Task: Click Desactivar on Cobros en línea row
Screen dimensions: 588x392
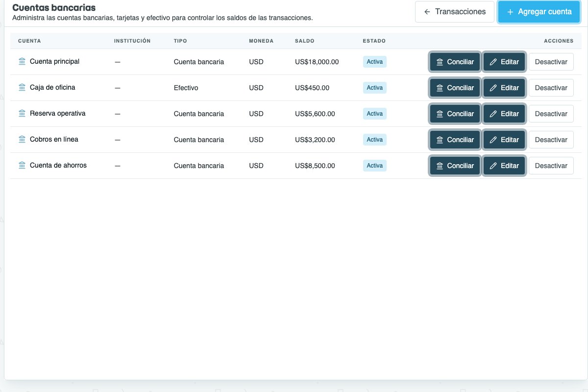Action: pyautogui.click(x=551, y=140)
